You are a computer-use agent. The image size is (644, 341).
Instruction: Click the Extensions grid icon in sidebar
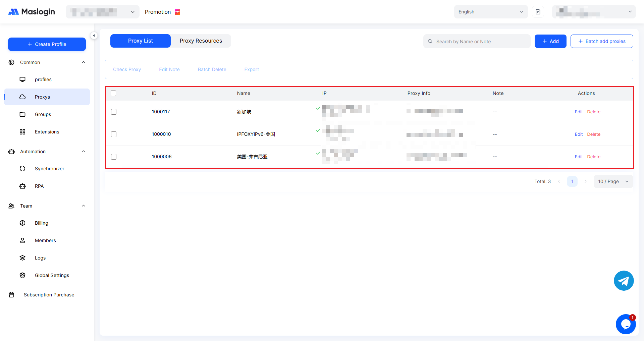[22, 132]
